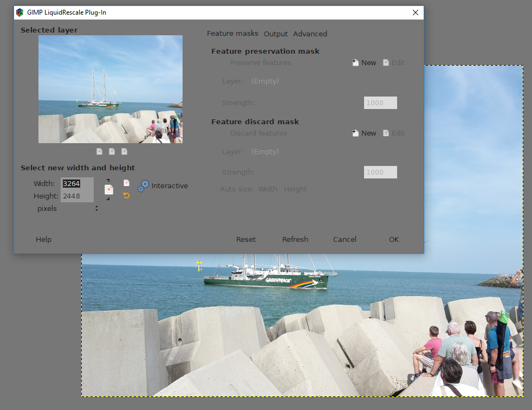Click the small page icon above the orange arrow
Screen dimensions: 532x410
point(126,183)
